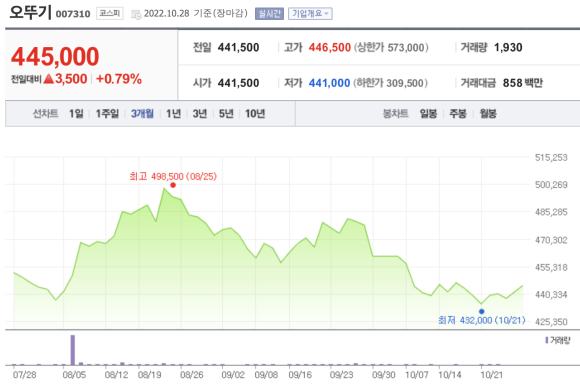
Task: Select the 1일 line chart tab
Action: (x=76, y=114)
